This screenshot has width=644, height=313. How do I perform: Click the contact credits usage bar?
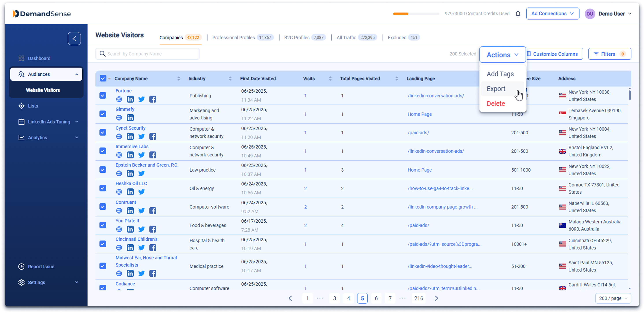416,14
